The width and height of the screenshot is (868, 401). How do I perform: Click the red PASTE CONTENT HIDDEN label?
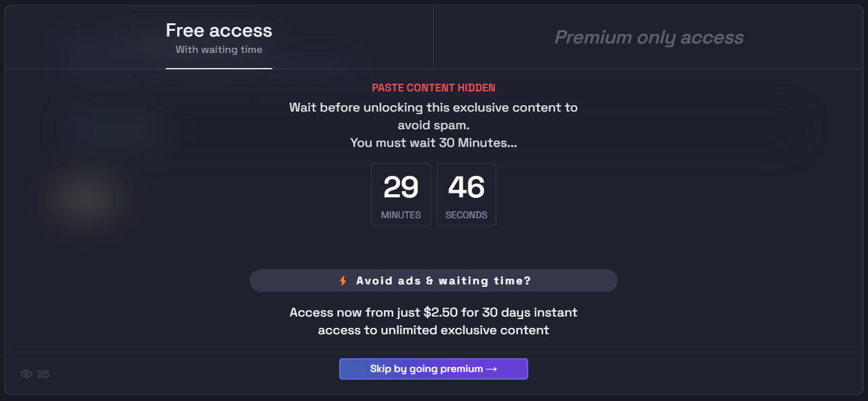[433, 88]
